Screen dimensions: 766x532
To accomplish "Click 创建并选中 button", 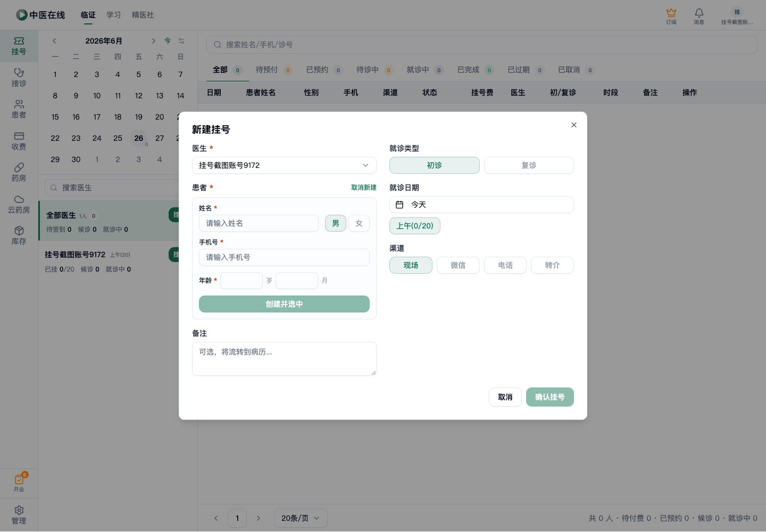I will [284, 304].
